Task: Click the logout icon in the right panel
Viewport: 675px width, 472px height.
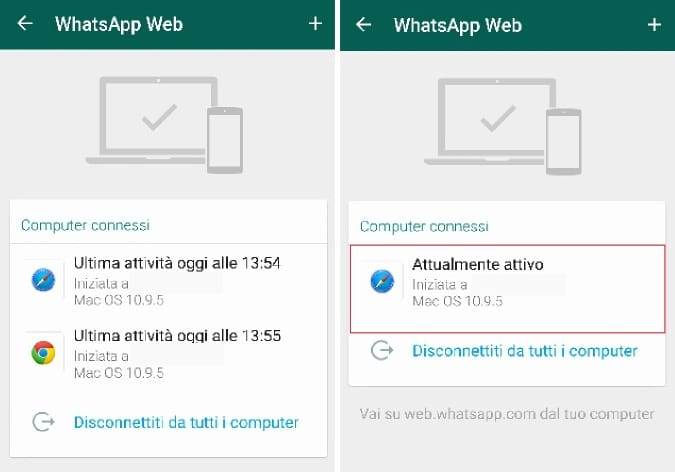Action: [382, 350]
